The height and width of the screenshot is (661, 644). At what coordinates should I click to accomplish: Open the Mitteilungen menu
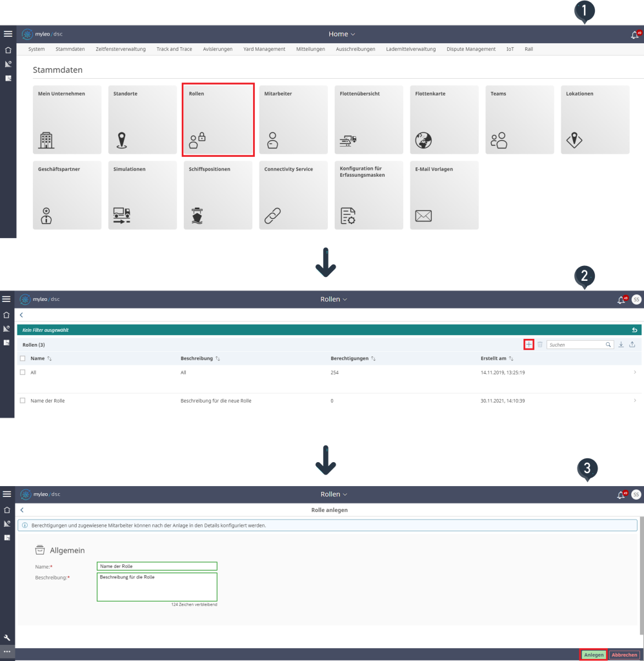[310, 49]
